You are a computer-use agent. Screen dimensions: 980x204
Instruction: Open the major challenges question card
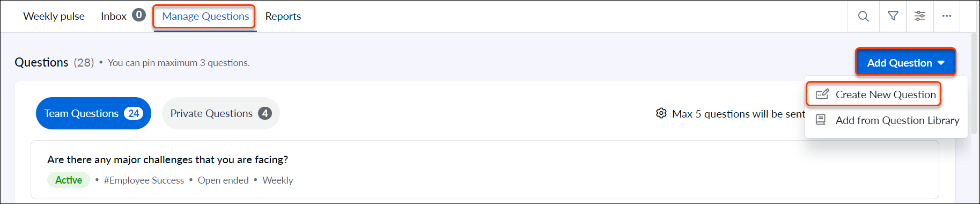coord(485,170)
